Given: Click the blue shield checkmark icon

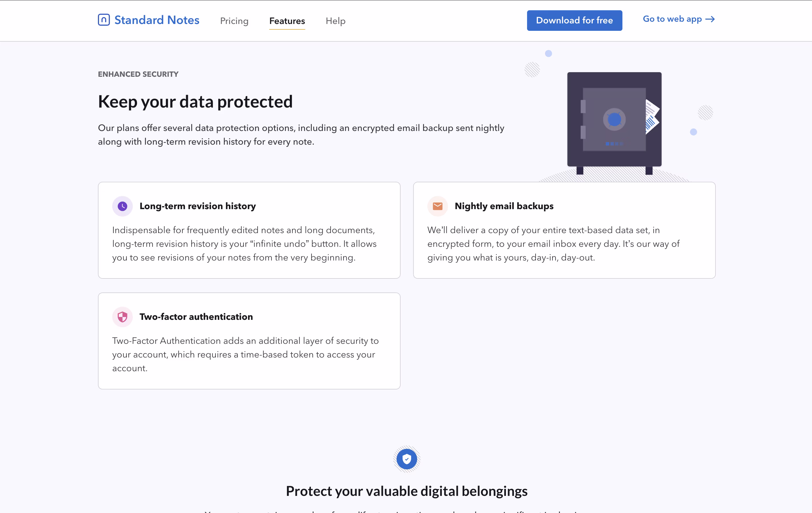Looking at the screenshot, I should pos(407,459).
